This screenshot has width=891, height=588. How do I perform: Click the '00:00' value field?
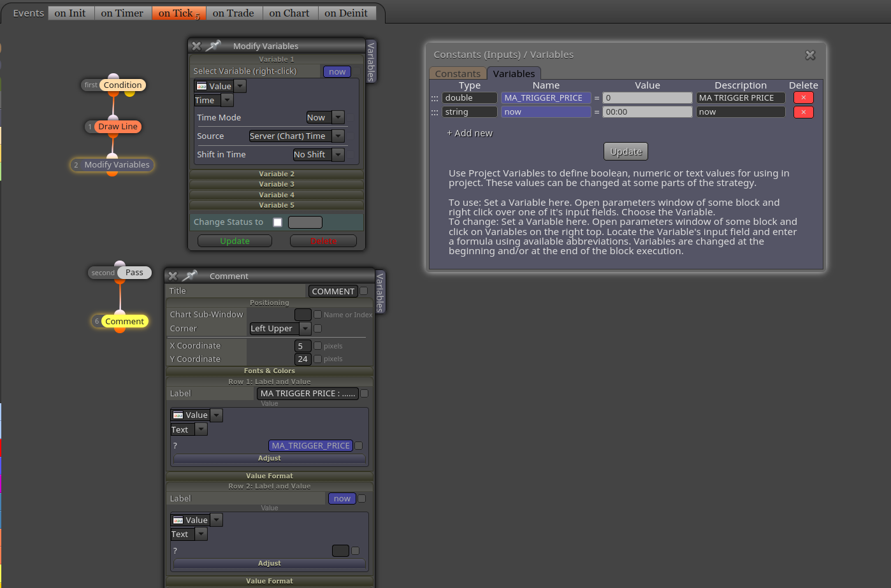(648, 112)
